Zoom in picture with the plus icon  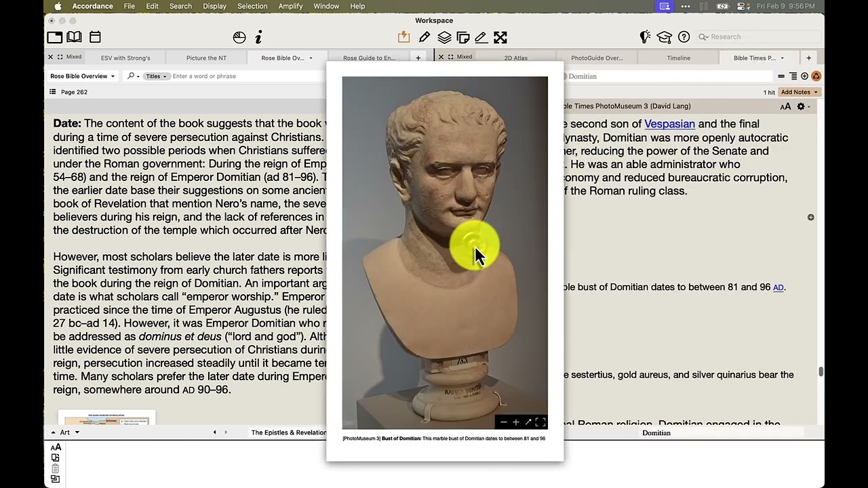516,423
